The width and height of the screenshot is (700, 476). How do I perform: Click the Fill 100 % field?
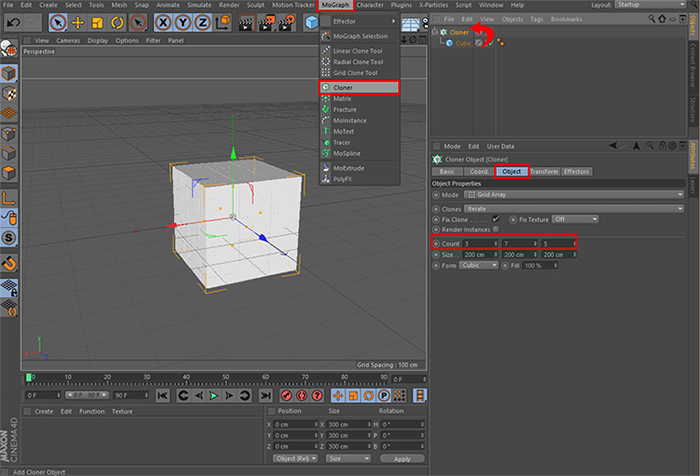pyautogui.click(x=540, y=266)
